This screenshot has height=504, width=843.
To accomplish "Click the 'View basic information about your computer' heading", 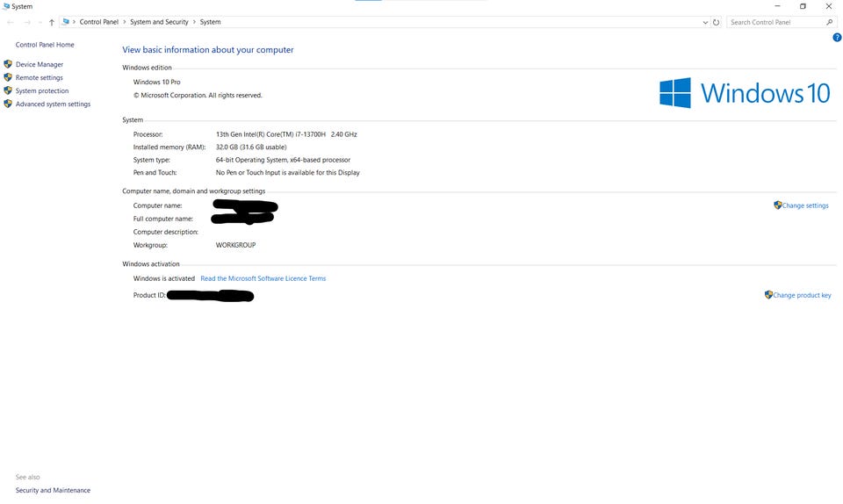I will 208,49.
